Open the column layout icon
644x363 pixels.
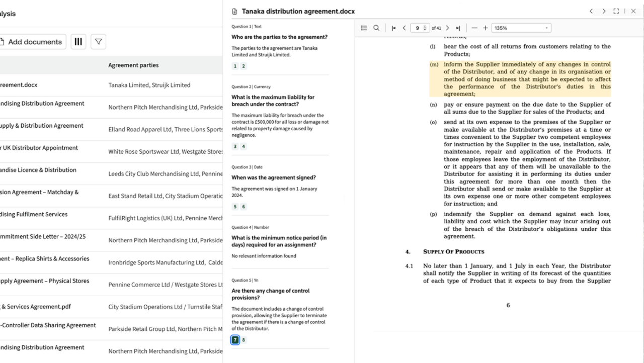78,42
